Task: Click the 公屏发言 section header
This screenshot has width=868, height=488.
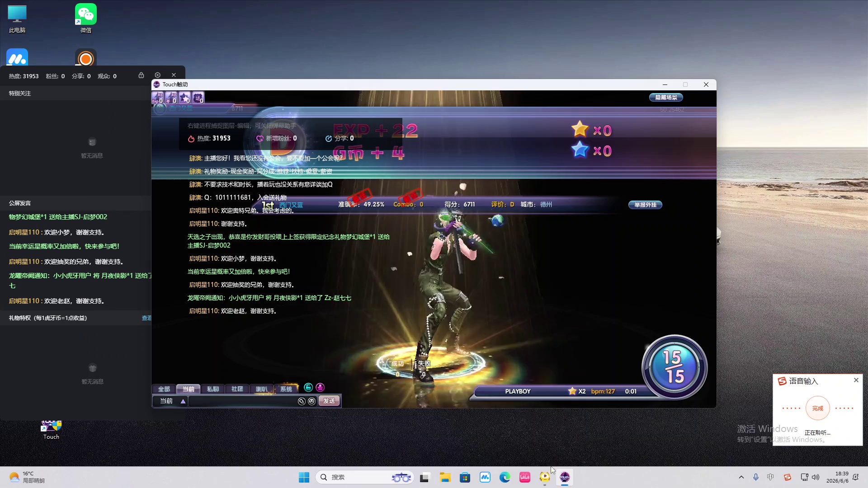Action: pyautogui.click(x=20, y=203)
